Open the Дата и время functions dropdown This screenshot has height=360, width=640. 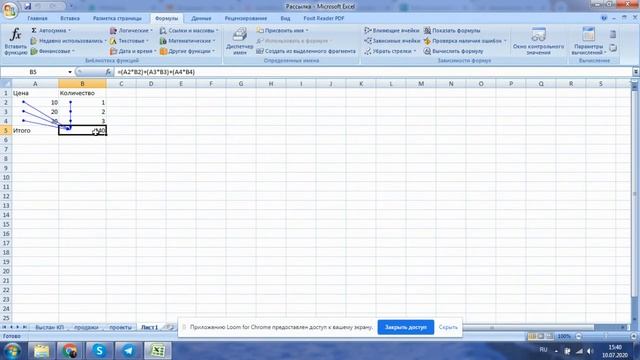pyautogui.click(x=133, y=51)
